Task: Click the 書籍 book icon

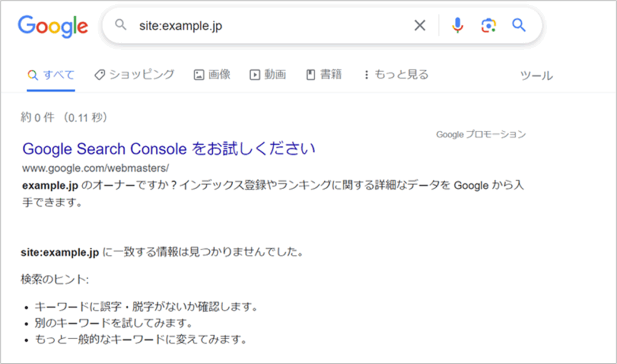Action: 311,75
